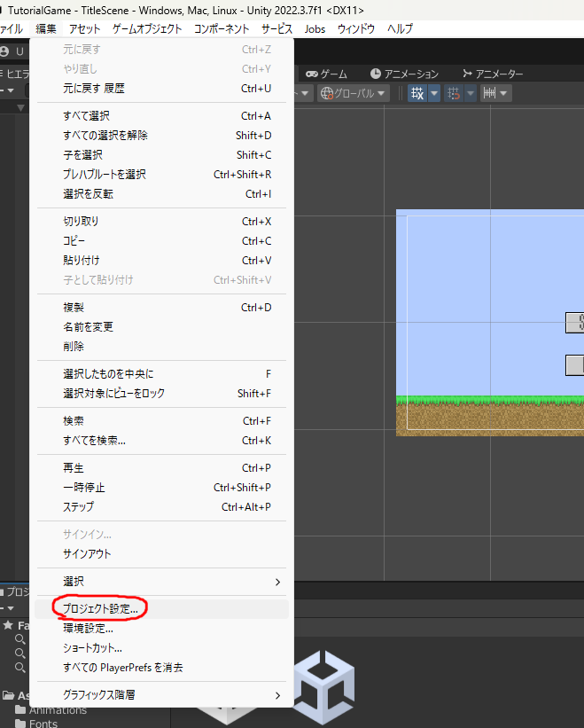Click the account icon in the toolbar
Image resolution: width=584 pixels, height=728 pixels.
[x=5, y=51]
